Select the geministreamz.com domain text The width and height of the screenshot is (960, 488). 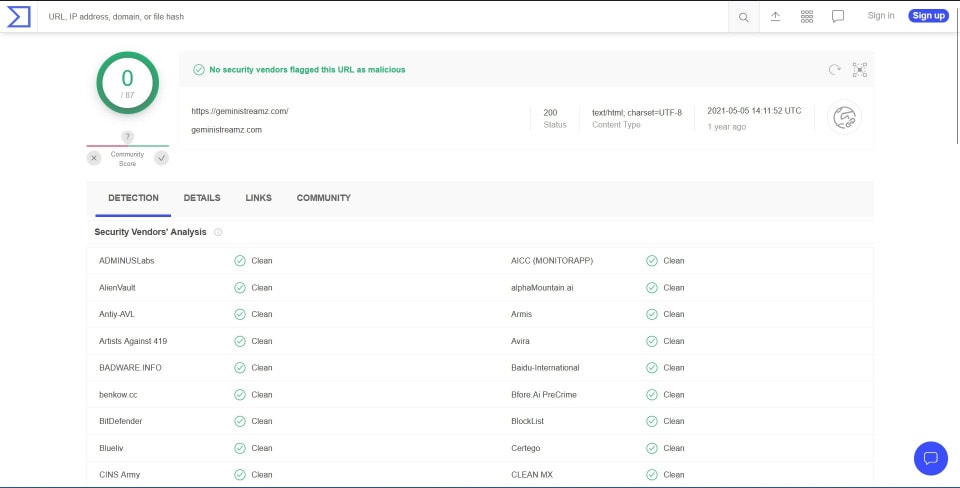pos(227,130)
